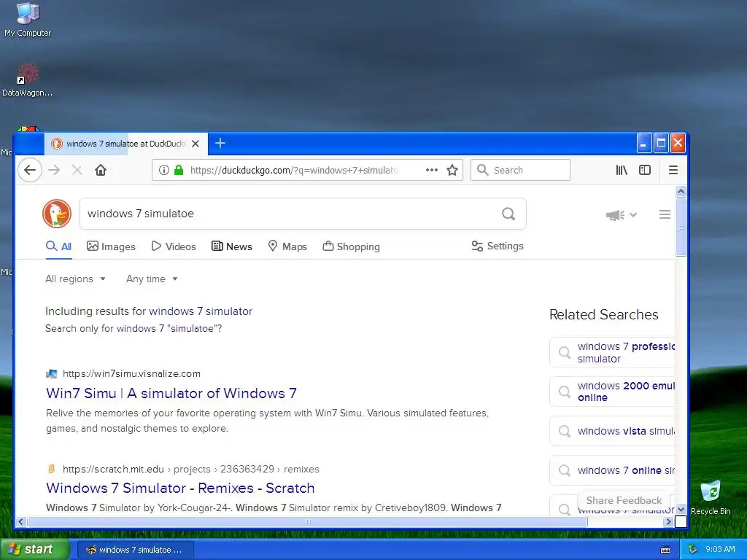This screenshot has height=560, width=747.
Task: Search only for windows 7 "simulatoe" link
Action: click(168, 329)
